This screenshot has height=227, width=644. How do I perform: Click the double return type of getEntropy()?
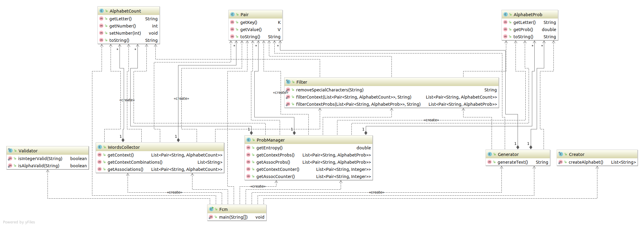(x=363, y=148)
